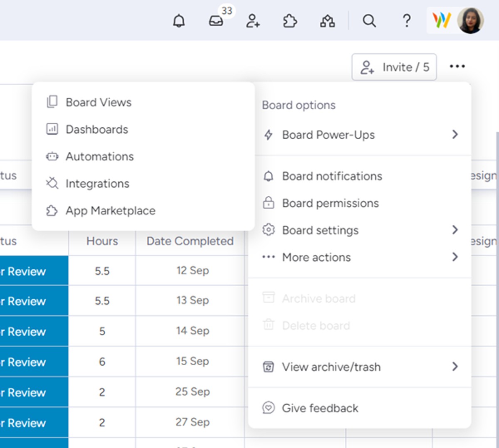Select App Marketplace menu entry
Screen dimensions: 499x448
tap(143, 211)
